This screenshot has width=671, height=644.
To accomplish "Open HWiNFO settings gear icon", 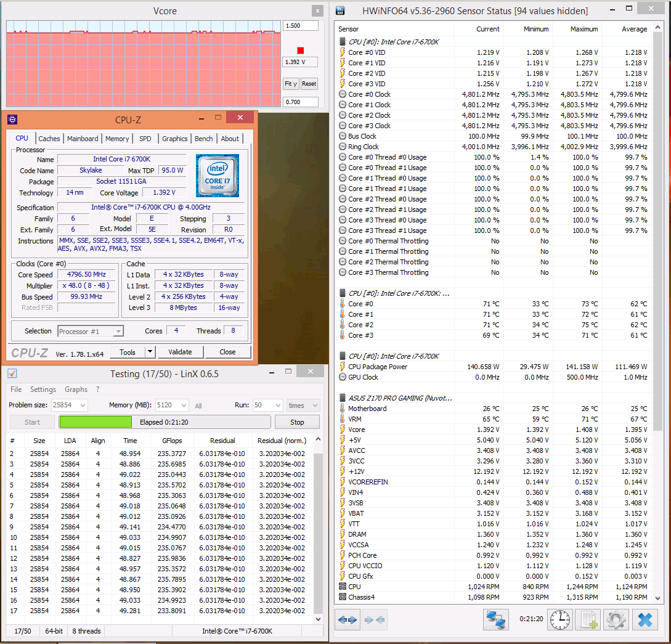I will 616,619.
